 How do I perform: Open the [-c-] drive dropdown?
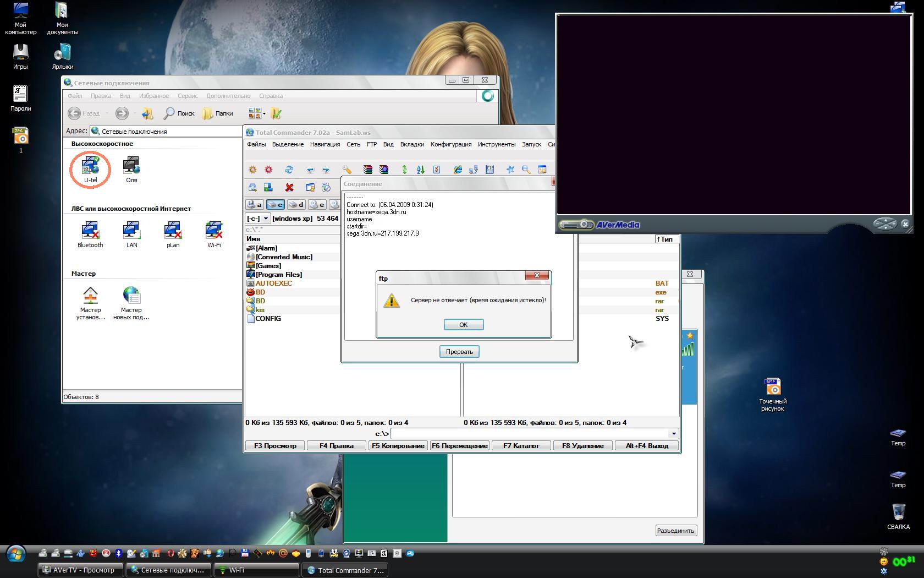pyautogui.click(x=266, y=219)
